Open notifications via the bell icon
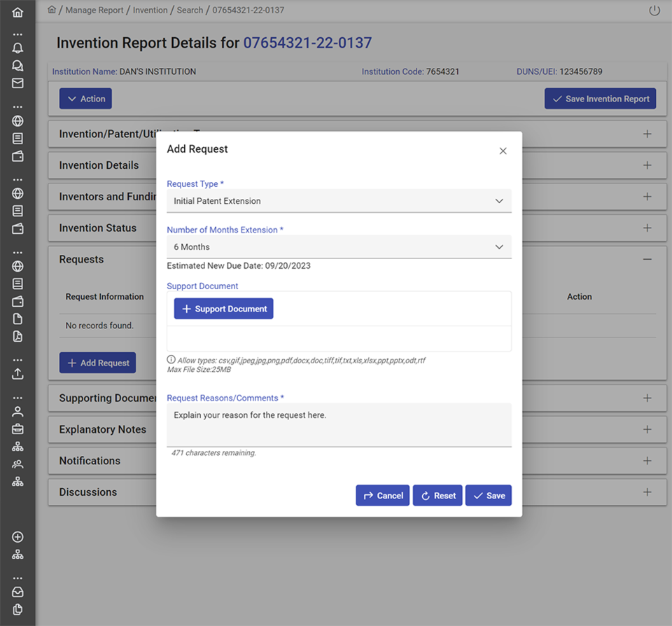The image size is (672, 626). tap(17, 48)
